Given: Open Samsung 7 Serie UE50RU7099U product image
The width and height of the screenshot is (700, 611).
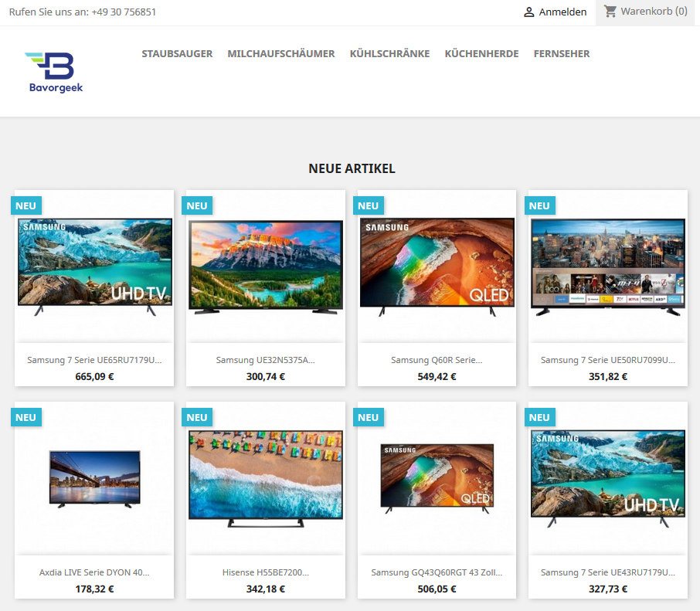Looking at the screenshot, I should click(608, 267).
